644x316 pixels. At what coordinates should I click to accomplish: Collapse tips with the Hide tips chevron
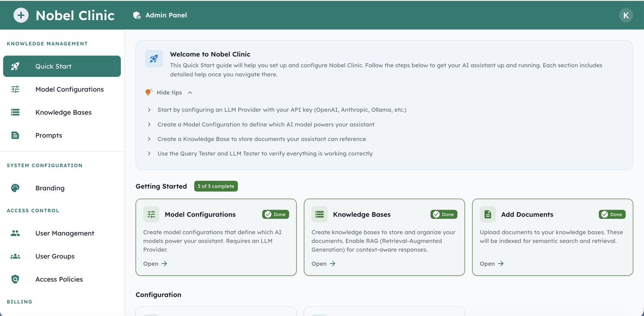[x=190, y=93]
